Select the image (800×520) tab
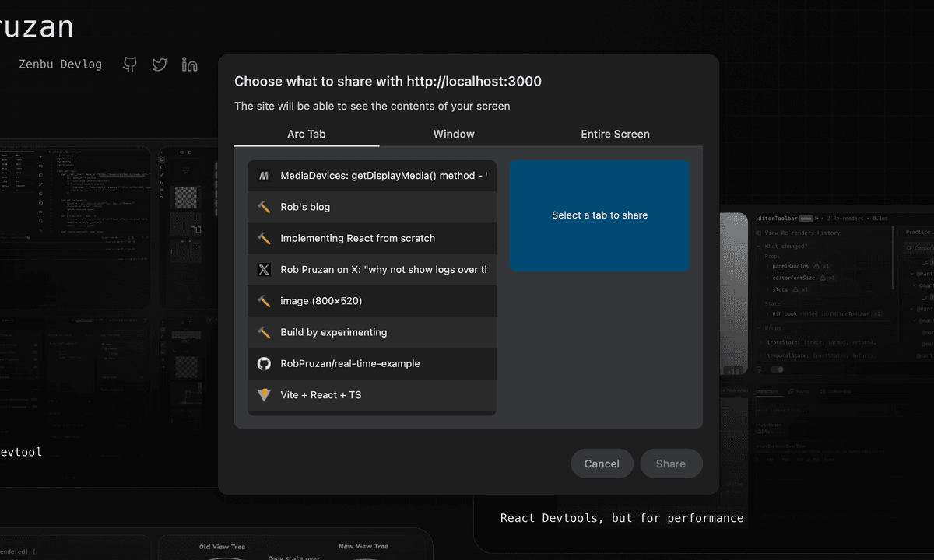 pyautogui.click(x=372, y=301)
